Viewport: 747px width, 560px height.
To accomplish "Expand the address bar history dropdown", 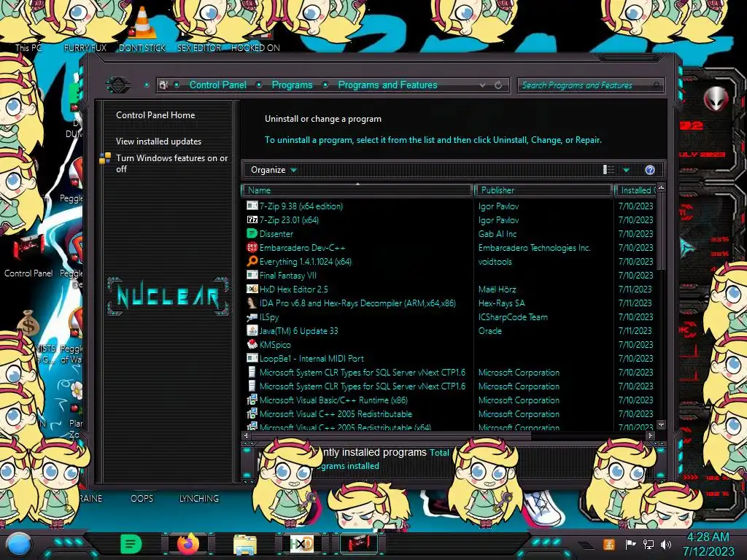I will tap(483, 85).
